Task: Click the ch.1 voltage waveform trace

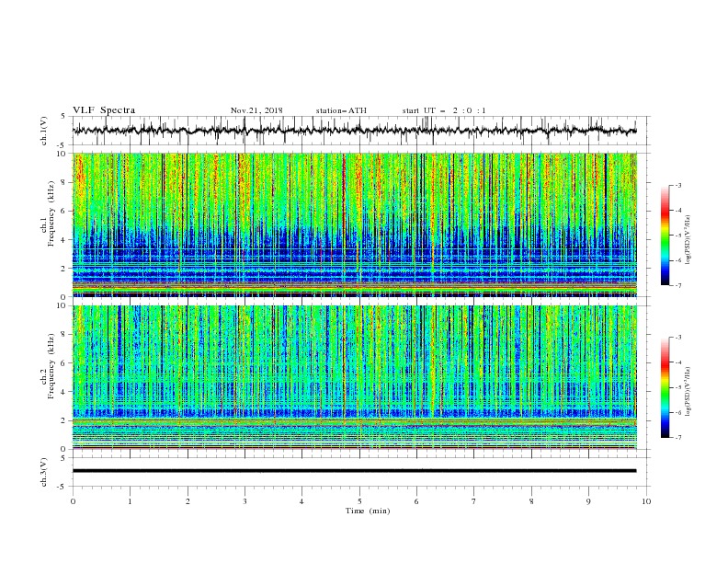Action: click(x=354, y=131)
